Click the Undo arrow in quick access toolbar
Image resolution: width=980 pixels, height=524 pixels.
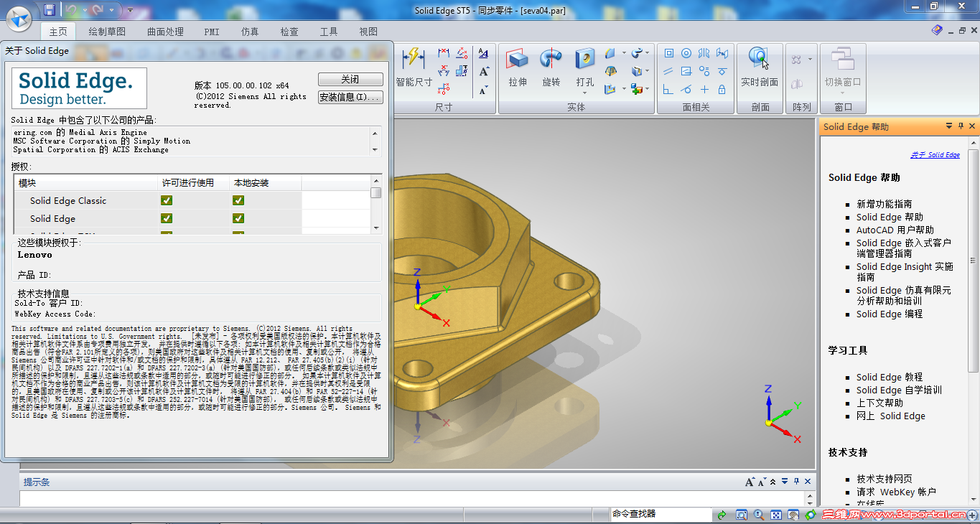click(x=71, y=10)
